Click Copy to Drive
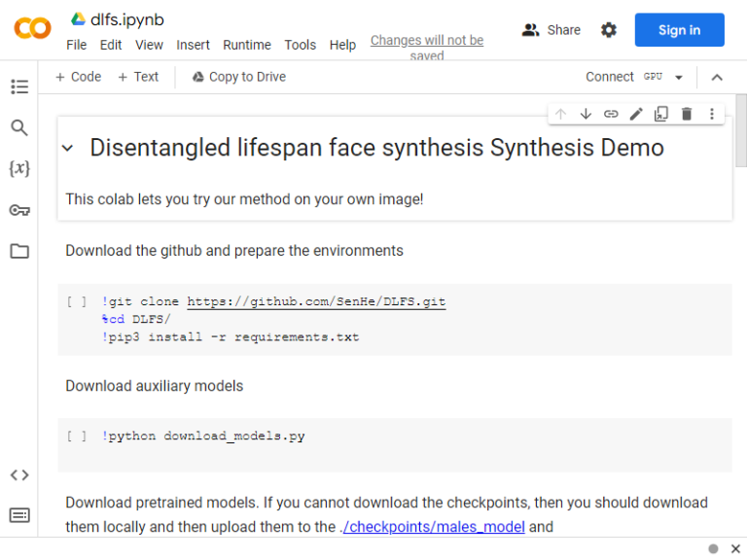747x560 pixels. pyautogui.click(x=239, y=77)
